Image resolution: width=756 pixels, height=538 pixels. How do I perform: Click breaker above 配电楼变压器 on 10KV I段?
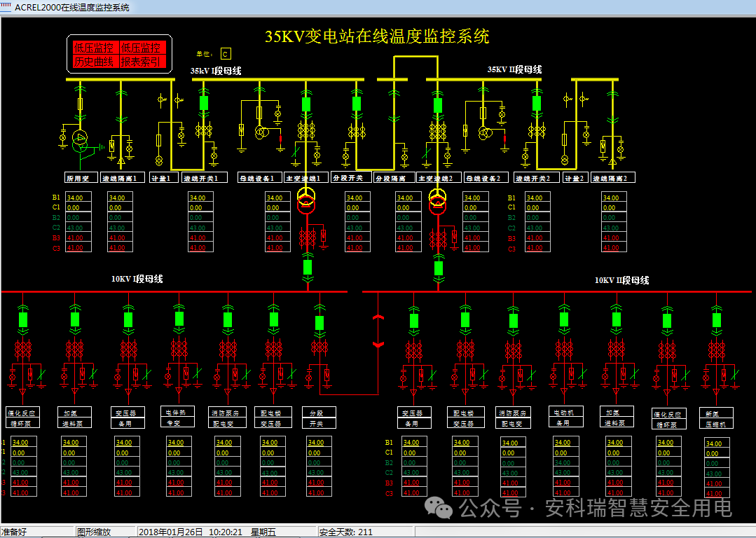coord(274,319)
